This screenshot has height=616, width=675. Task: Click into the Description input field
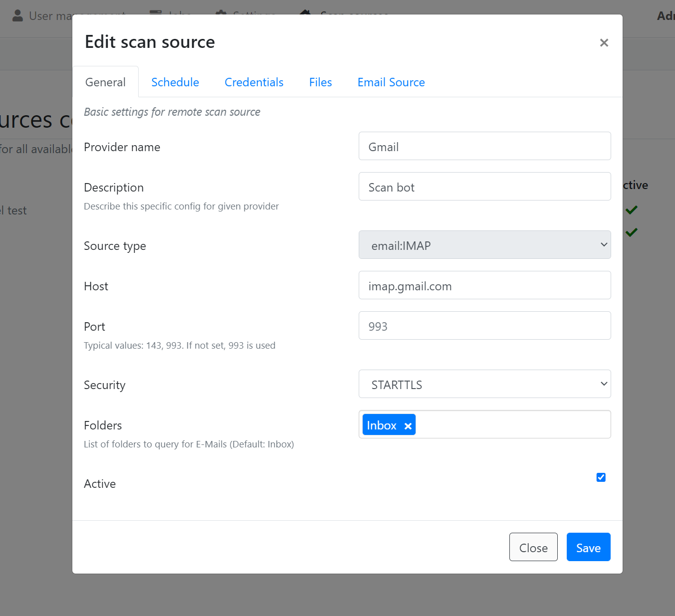tap(484, 187)
